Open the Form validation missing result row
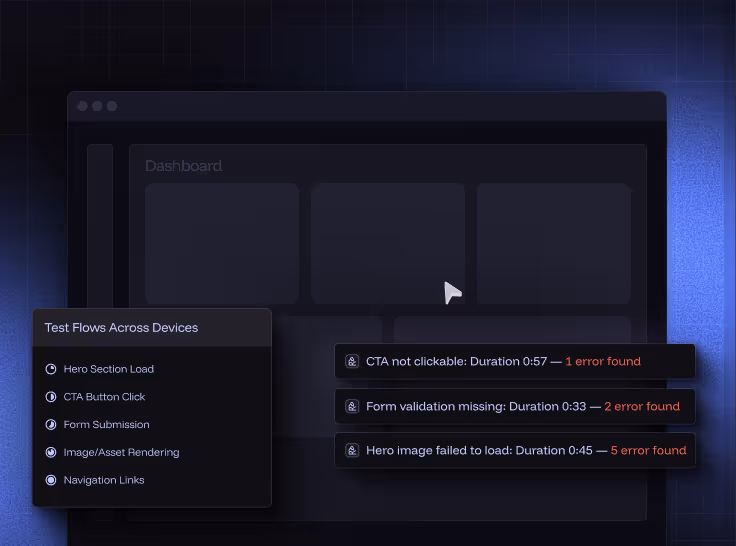The width and height of the screenshot is (736, 546). click(x=514, y=406)
